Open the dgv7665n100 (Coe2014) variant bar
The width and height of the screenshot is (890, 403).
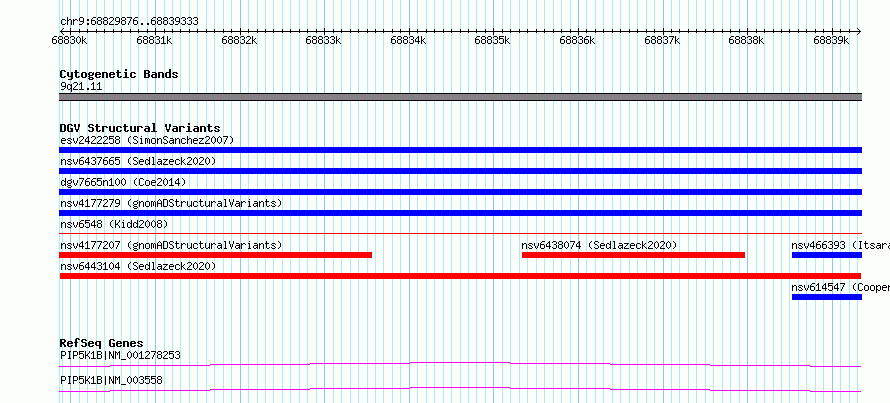pos(460,192)
